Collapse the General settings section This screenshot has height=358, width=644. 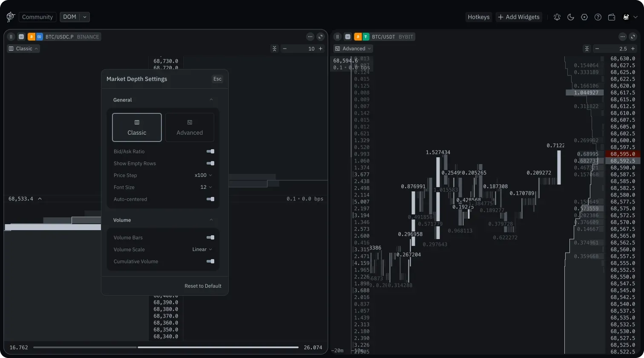coord(211,100)
